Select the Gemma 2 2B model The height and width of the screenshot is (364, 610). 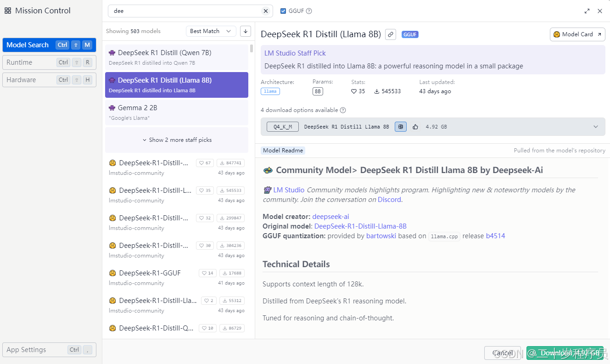click(177, 112)
